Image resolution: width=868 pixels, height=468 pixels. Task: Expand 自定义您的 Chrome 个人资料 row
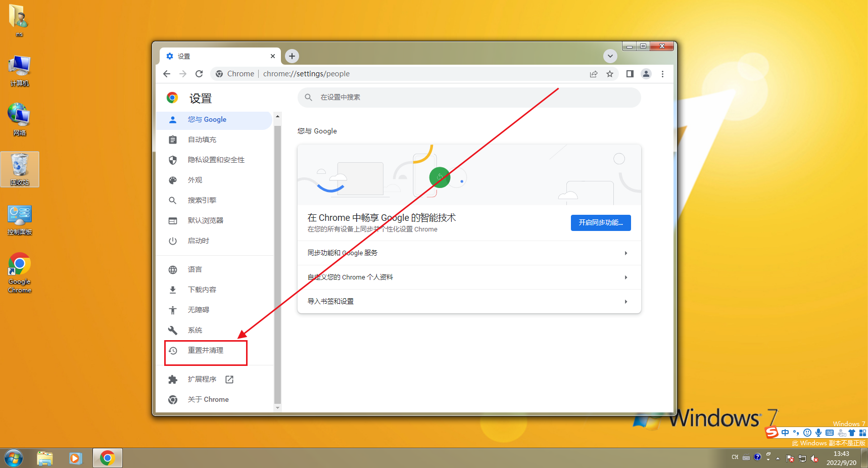click(469, 277)
